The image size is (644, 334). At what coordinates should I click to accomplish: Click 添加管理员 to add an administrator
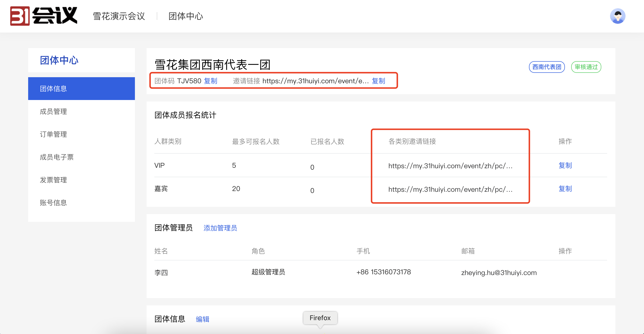220,228
